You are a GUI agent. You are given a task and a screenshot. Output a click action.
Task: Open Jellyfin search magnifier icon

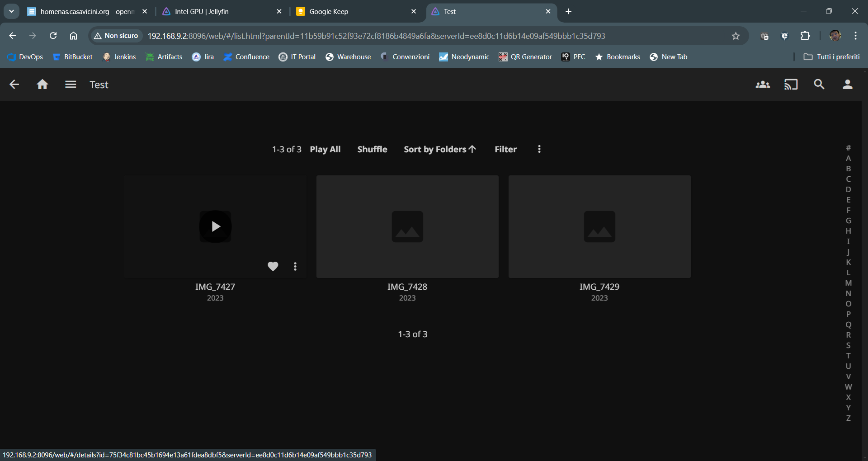pos(819,85)
